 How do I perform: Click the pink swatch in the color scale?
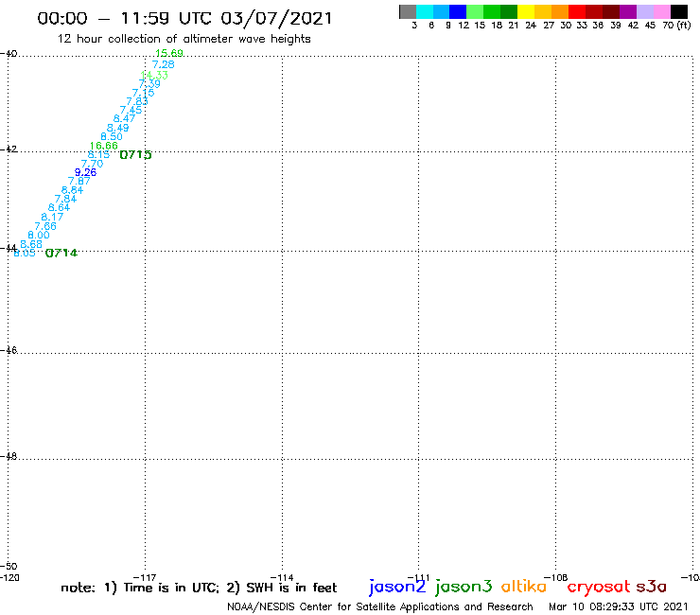661,11
